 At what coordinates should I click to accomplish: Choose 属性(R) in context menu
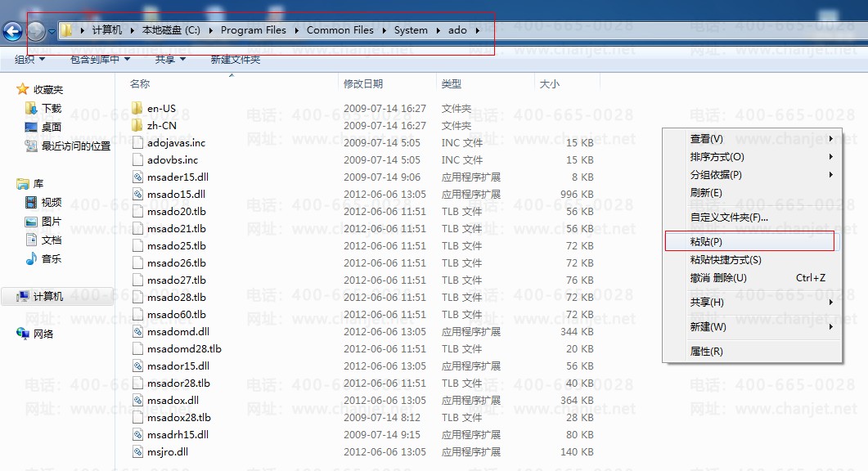pyautogui.click(x=753, y=351)
